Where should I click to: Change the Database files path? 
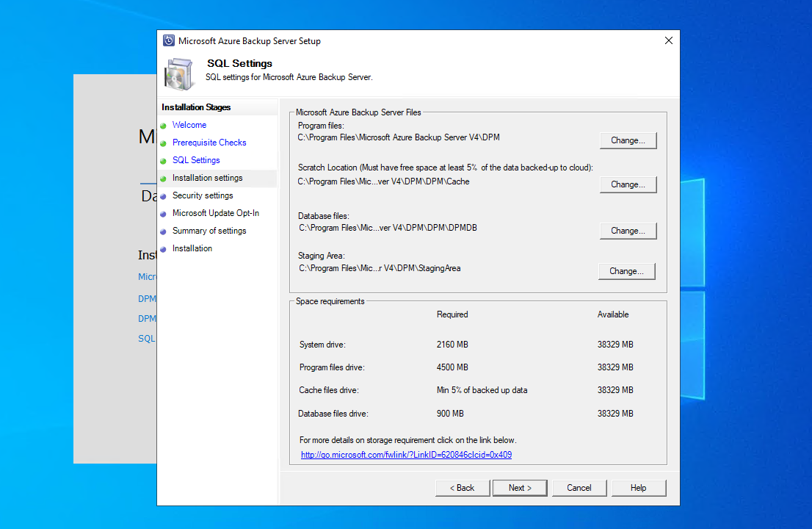pos(628,231)
